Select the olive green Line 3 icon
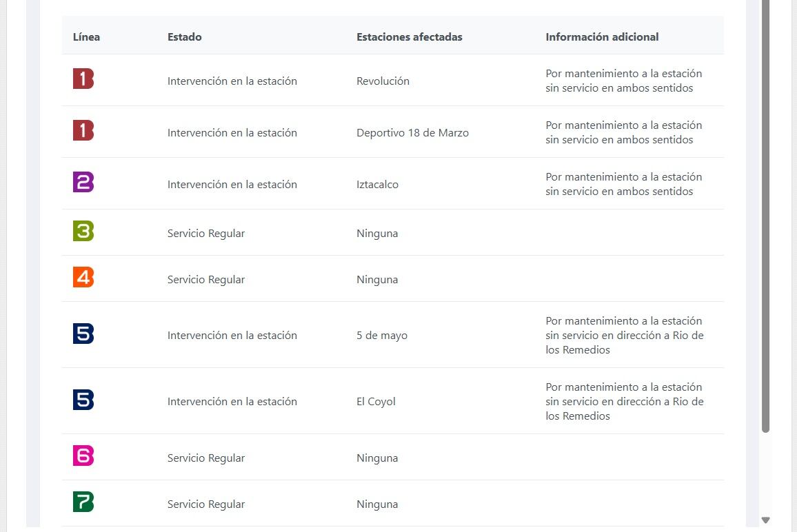This screenshot has height=532, width=797. pyautogui.click(x=83, y=231)
